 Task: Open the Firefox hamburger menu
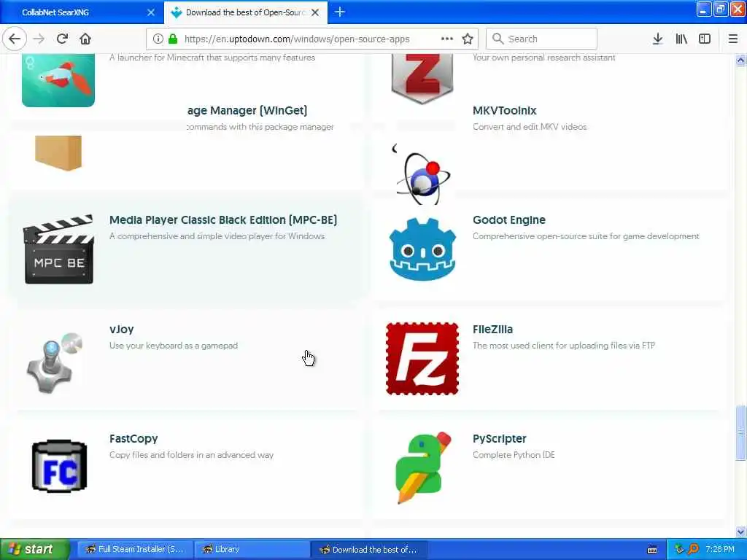pyautogui.click(x=733, y=39)
